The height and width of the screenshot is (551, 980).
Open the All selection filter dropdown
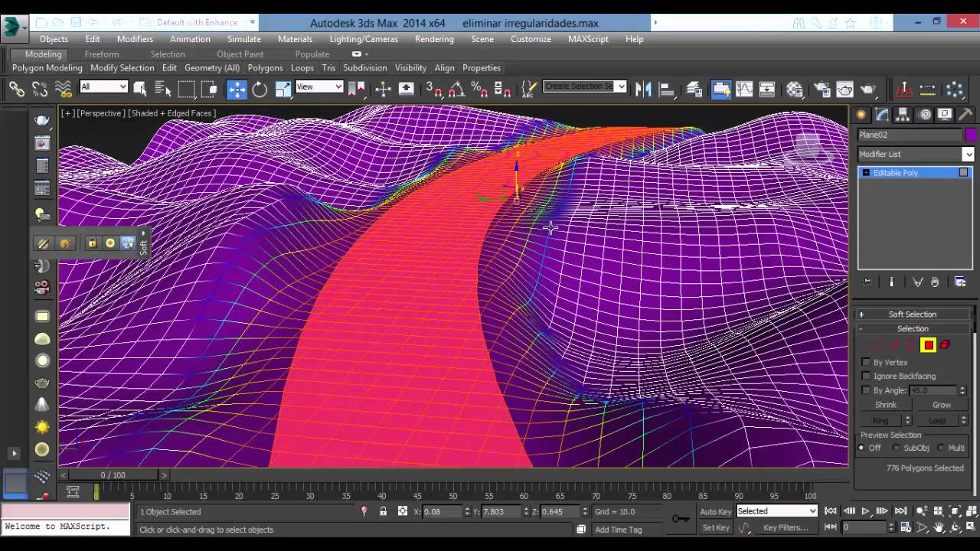coord(103,86)
